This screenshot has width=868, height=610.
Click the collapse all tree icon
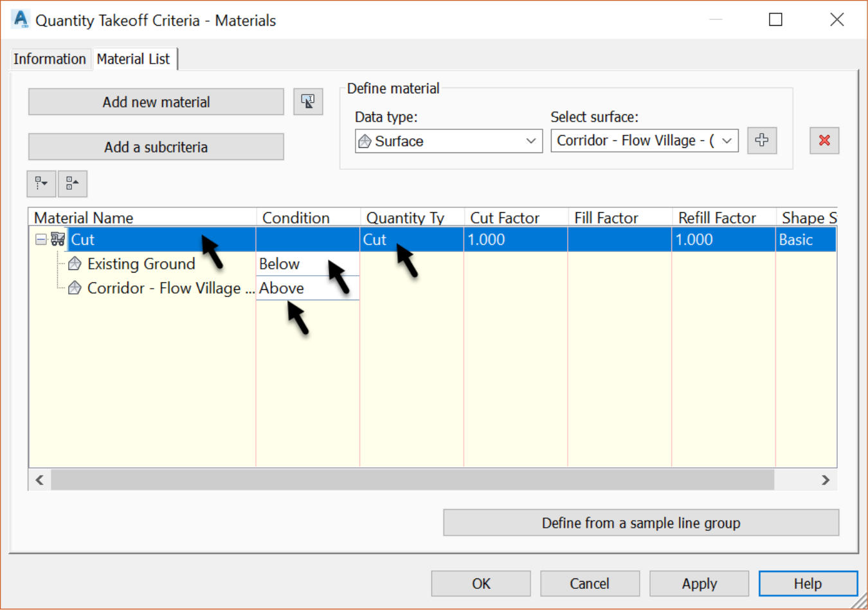pyautogui.click(x=73, y=184)
